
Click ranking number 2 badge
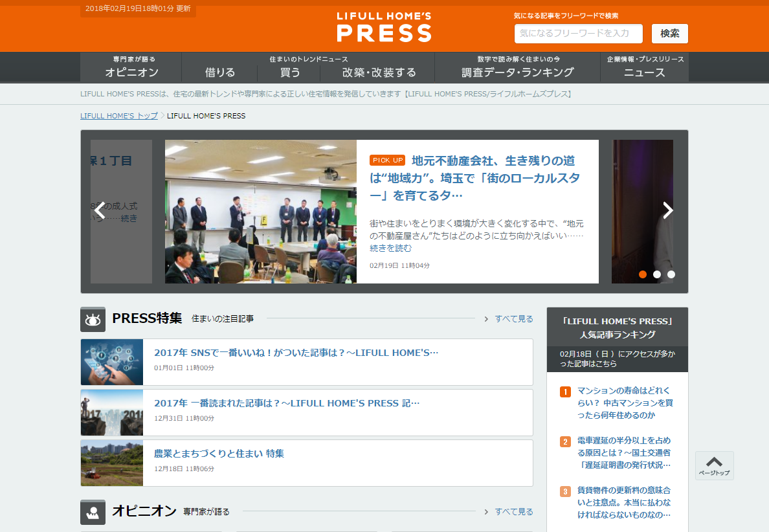565,442
